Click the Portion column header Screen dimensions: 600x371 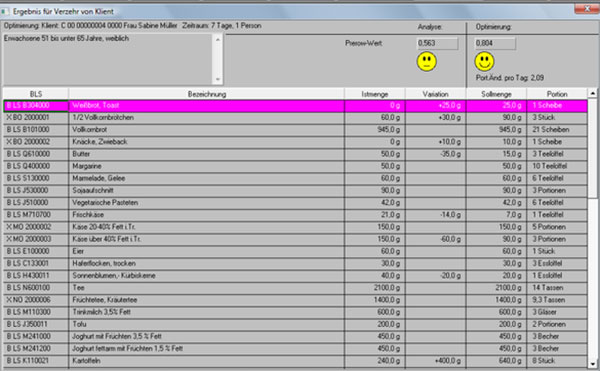(557, 94)
